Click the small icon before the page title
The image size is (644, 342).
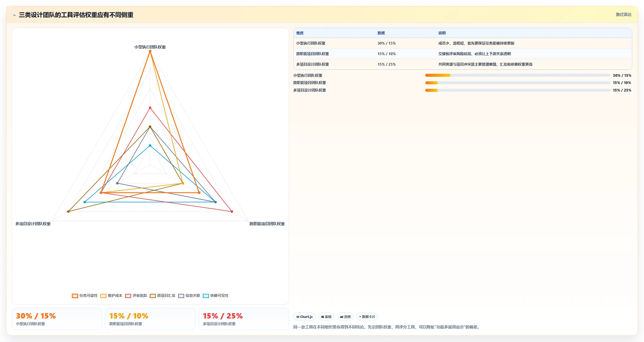click(14, 15)
